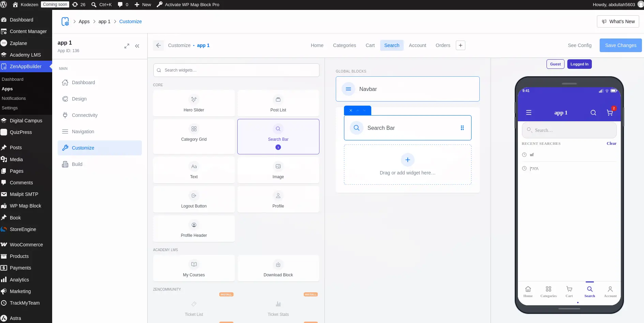Image resolution: width=644 pixels, height=323 pixels.
Task: Open the Categories page tab
Action: (x=345, y=45)
